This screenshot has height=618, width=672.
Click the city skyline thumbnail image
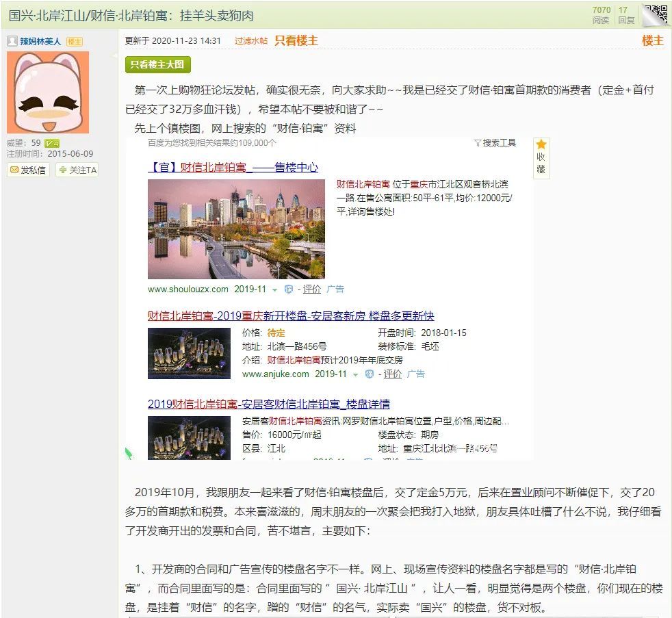click(236, 229)
